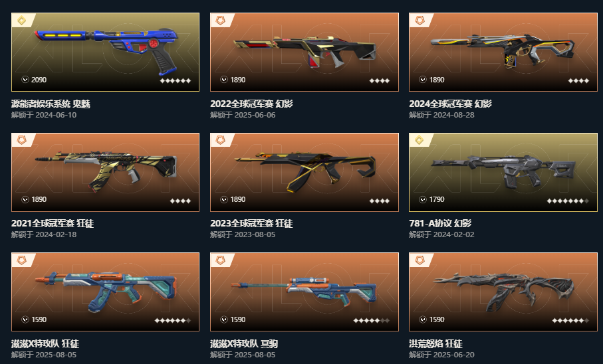The width and height of the screenshot is (603, 364).
Task: Click the VP currency icon beside price 1790
Action: (423, 199)
